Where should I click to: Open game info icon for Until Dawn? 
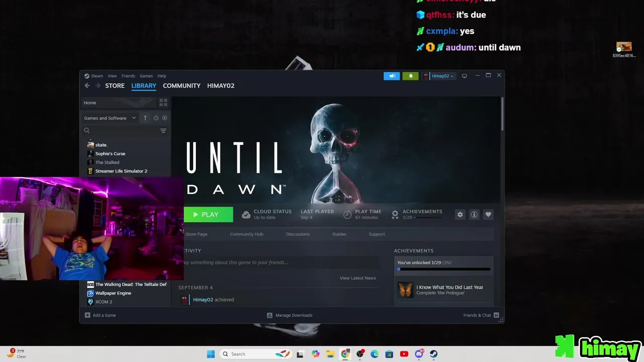474,215
